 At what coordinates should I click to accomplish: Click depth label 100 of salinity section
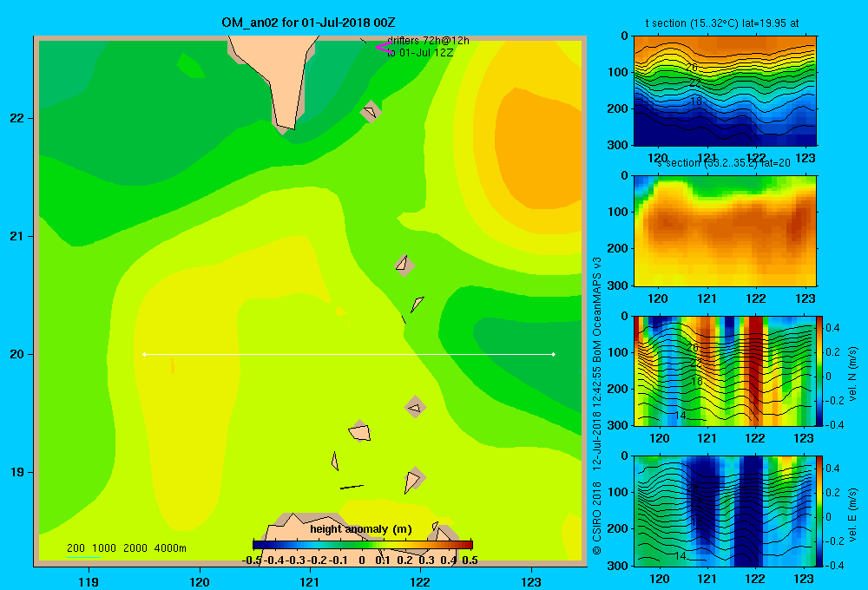pyautogui.click(x=619, y=212)
